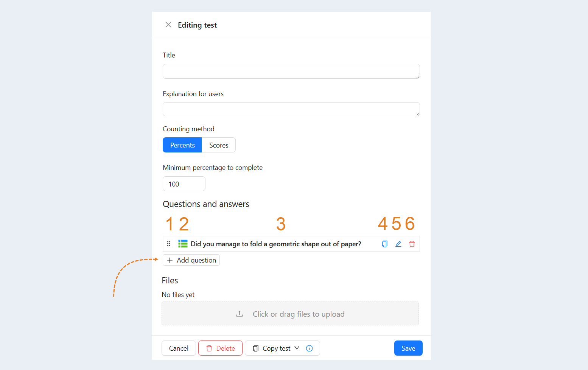Switch the counting method to Scores
Screen dimensions: 588x370
tap(219, 145)
